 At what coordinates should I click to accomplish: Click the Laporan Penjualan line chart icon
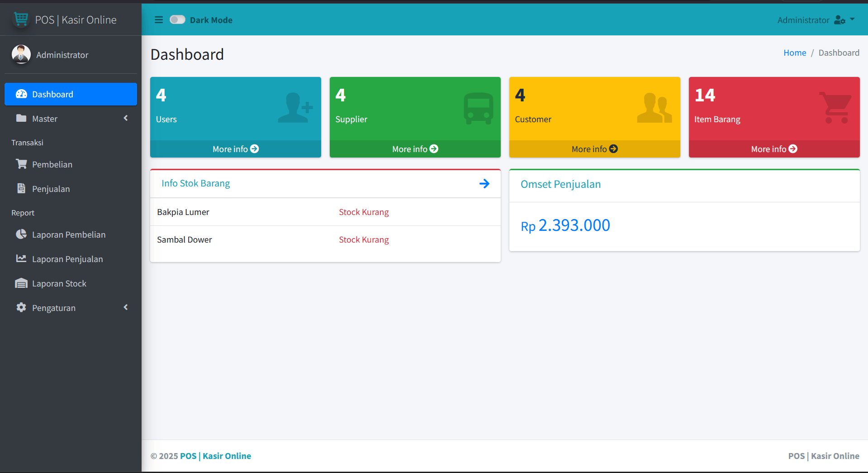[21, 258]
